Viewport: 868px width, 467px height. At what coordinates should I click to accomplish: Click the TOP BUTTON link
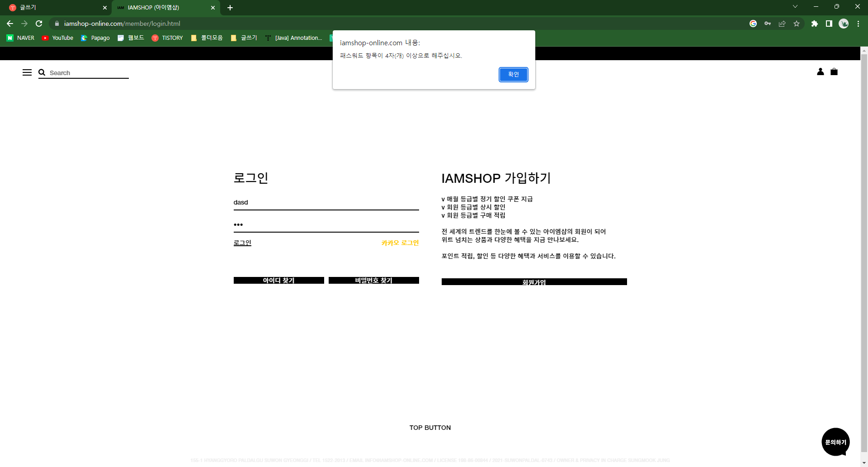(x=430, y=428)
